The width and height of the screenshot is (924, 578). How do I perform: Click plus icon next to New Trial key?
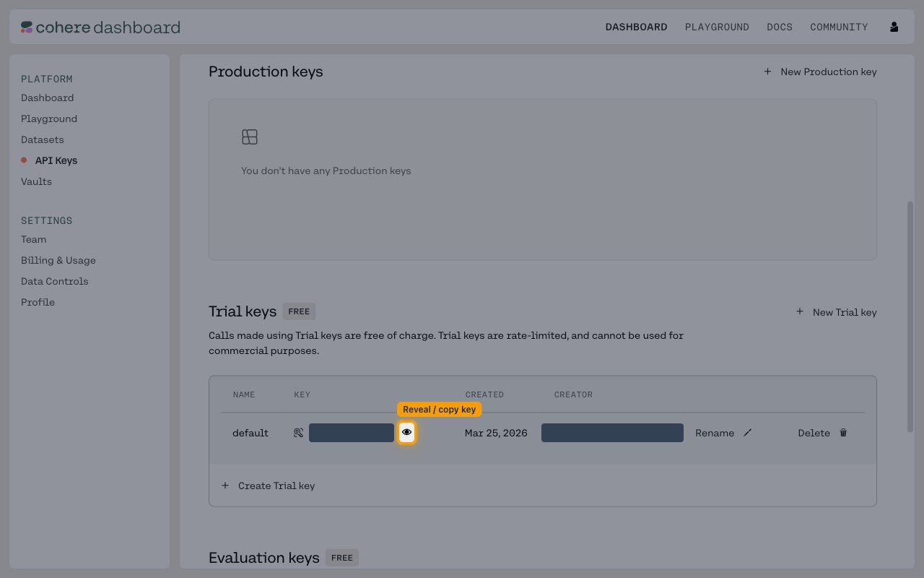tap(799, 311)
